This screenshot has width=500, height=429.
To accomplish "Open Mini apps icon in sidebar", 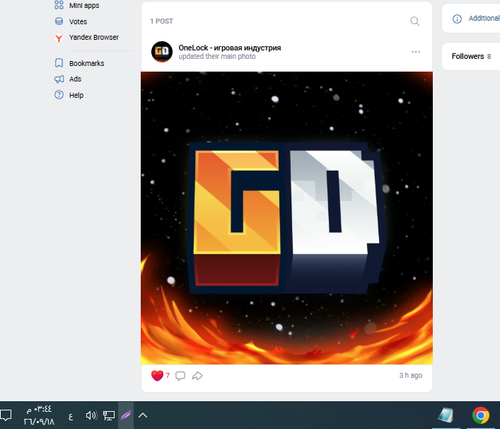I will [x=59, y=5].
